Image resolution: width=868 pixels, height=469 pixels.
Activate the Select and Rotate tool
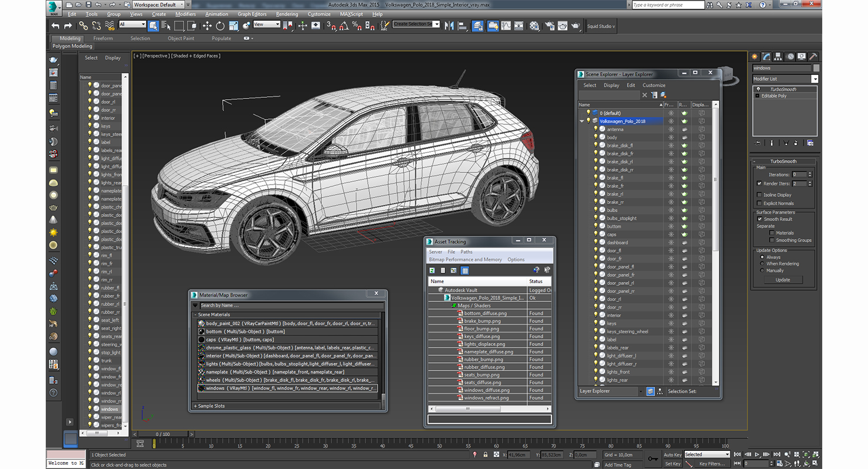(x=220, y=26)
